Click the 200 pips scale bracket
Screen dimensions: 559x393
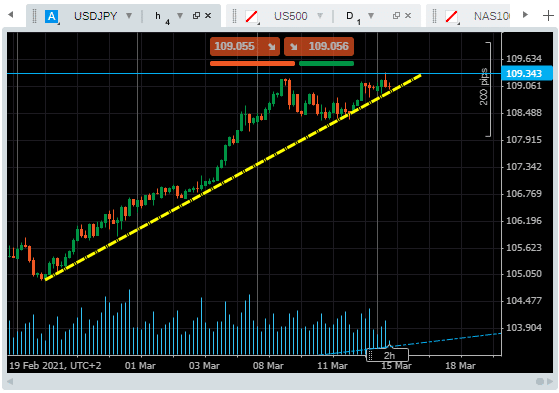(x=486, y=89)
